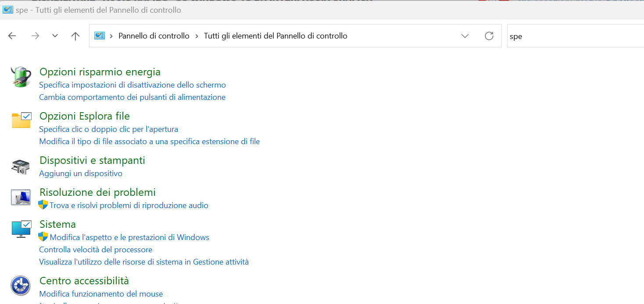Open Dispositivi e stampanti heading
Image resolution: width=644 pixels, height=304 pixels.
pos(92,160)
